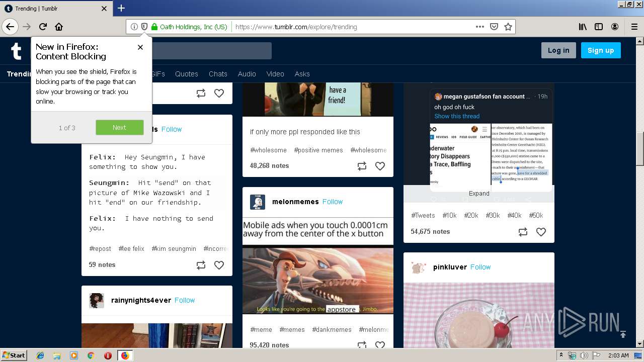
Task: Open the Firefox home page icon
Action: 59,27
